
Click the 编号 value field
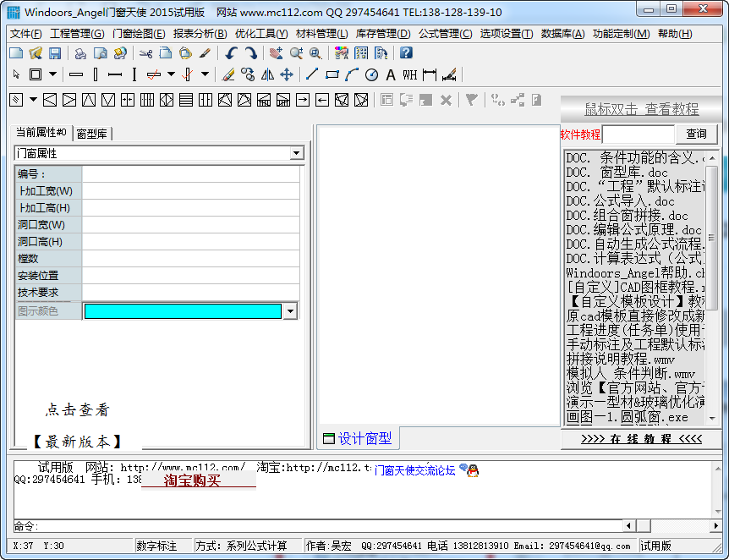coord(190,174)
